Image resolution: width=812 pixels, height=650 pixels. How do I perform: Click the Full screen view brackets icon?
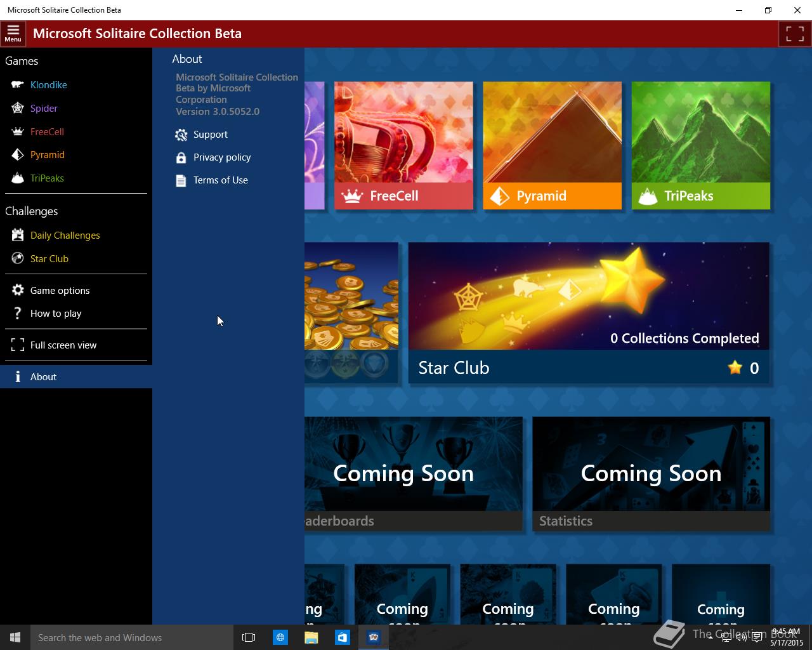coord(18,345)
